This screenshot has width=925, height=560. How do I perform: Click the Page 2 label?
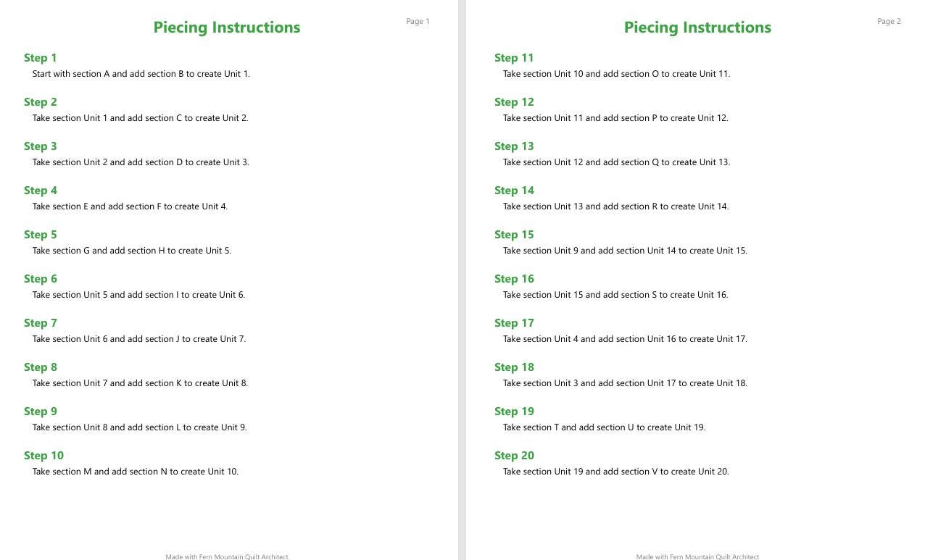[889, 22]
